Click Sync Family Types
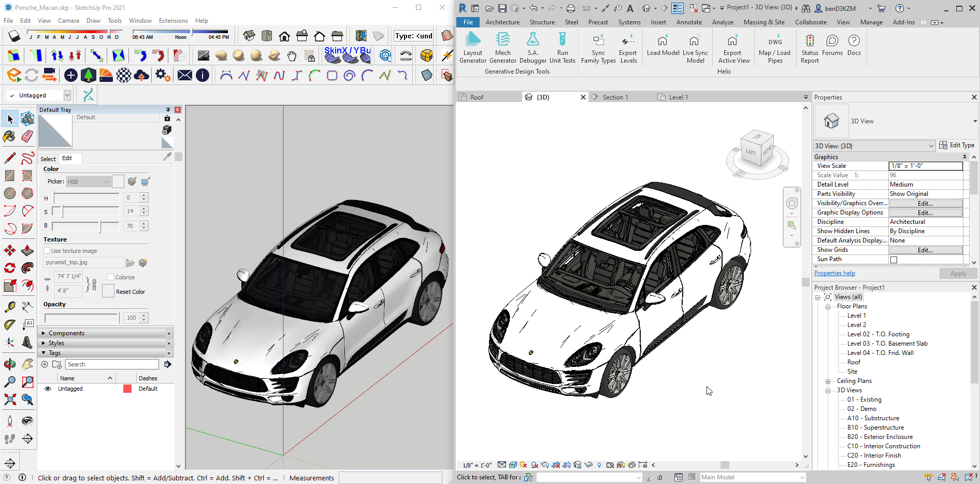The height and width of the screenshot is (484, 980). 598,48
